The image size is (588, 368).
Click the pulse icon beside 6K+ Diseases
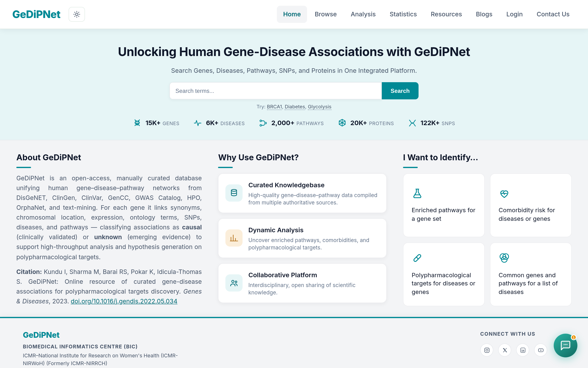(198, 123)
